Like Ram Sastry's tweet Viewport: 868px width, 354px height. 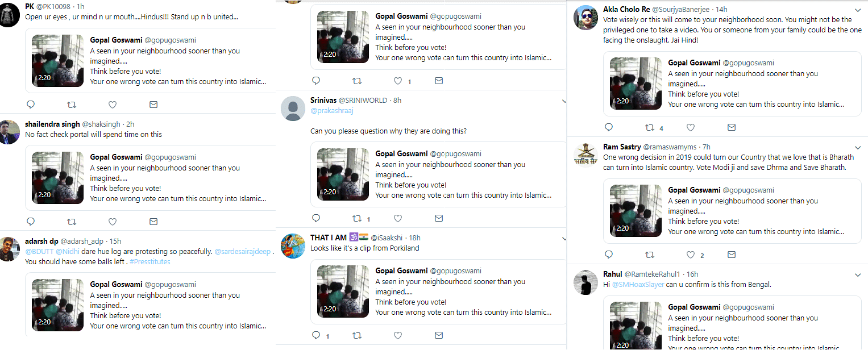coord(691,255)
